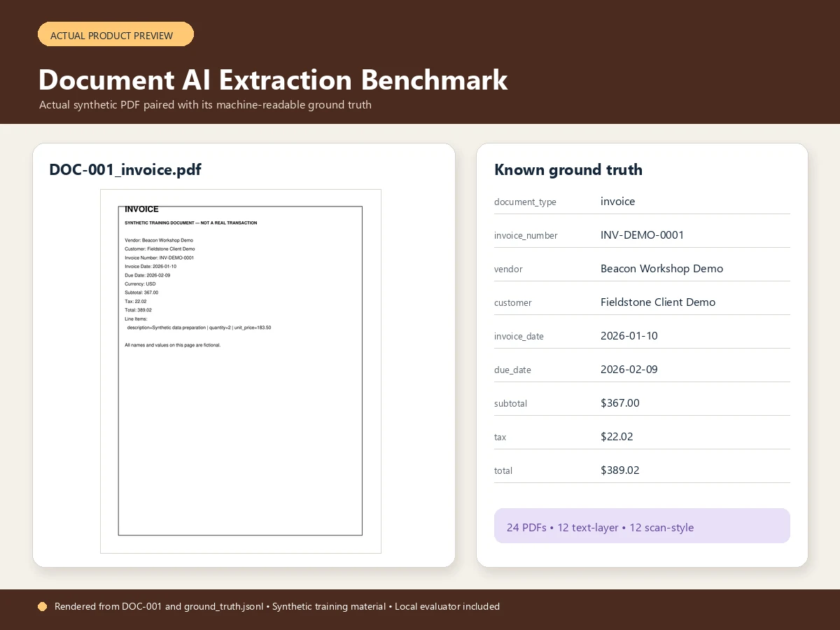Screen dimensions: 840x630
Task: Click the Invoice Date: 2026-01-10 PDF line
Action: click(x=150, y=267)
